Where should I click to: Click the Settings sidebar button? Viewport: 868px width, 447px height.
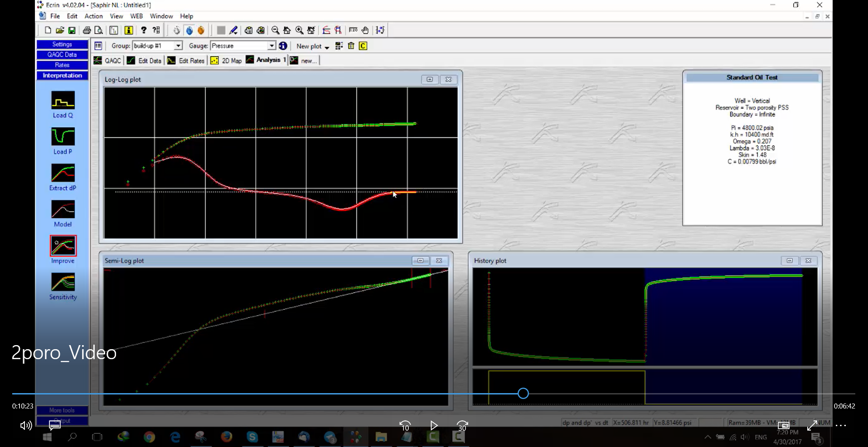[62, 44]
